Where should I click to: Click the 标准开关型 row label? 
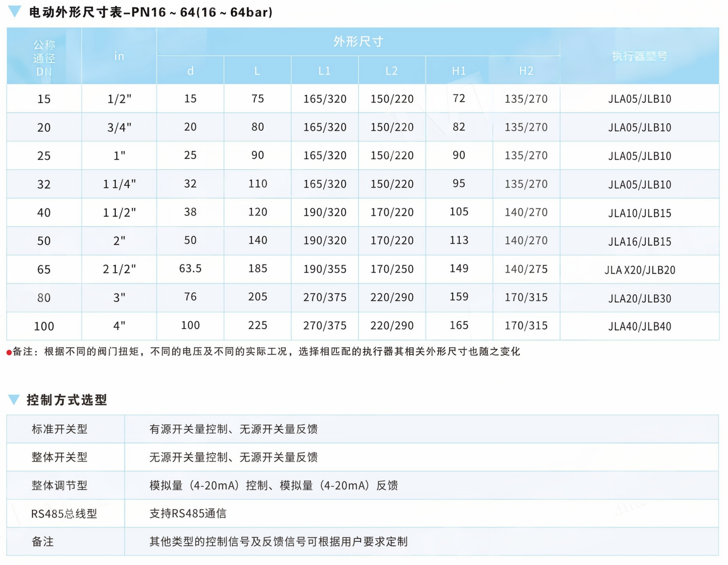(59, 429)
